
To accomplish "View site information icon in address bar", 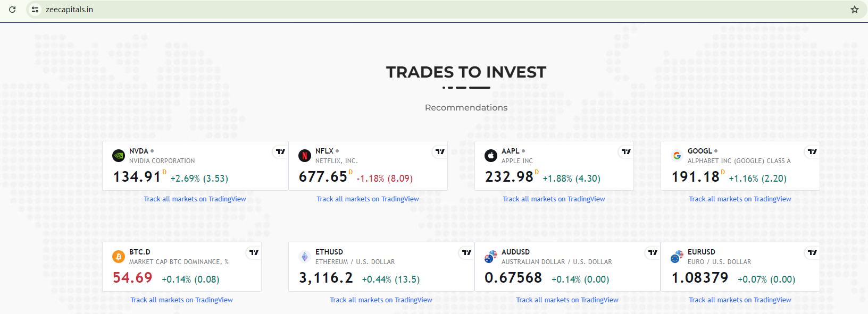I will 35,10.
